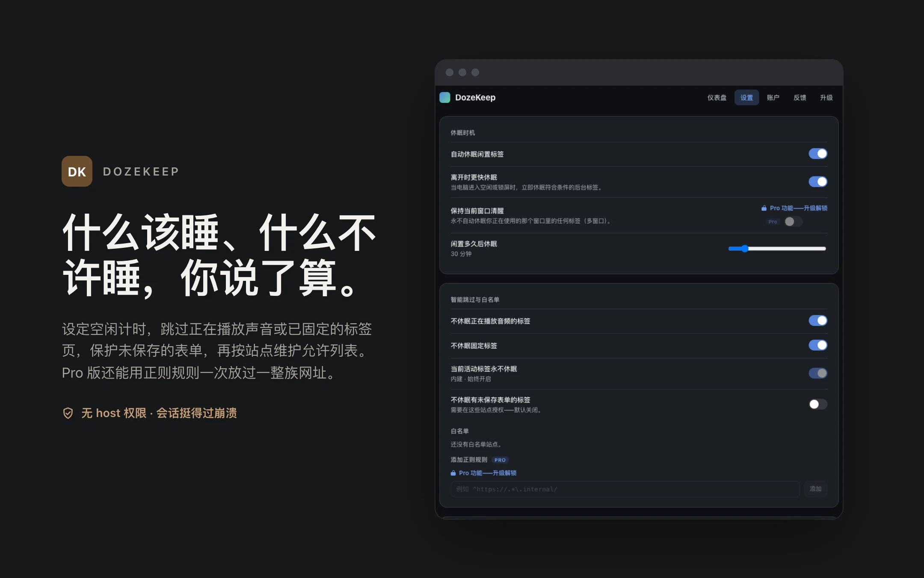
Task: Click the 当前活动标签永不休眠 switch
Action: (818, 373)
